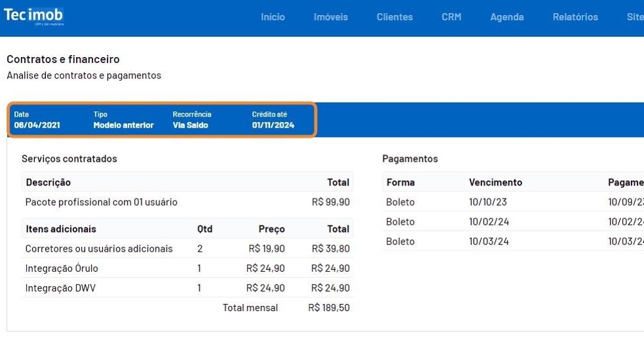The height and width of the screenshot is (361, 644).
Task: Select CRM in the top navigation
Action: coord(451,17)
